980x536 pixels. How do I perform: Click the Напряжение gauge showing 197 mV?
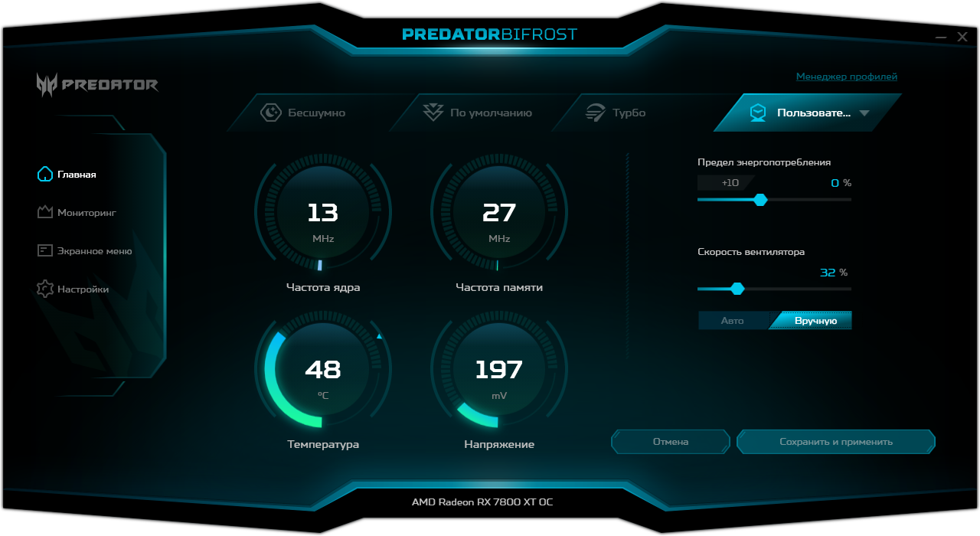[x=499, y=368]
